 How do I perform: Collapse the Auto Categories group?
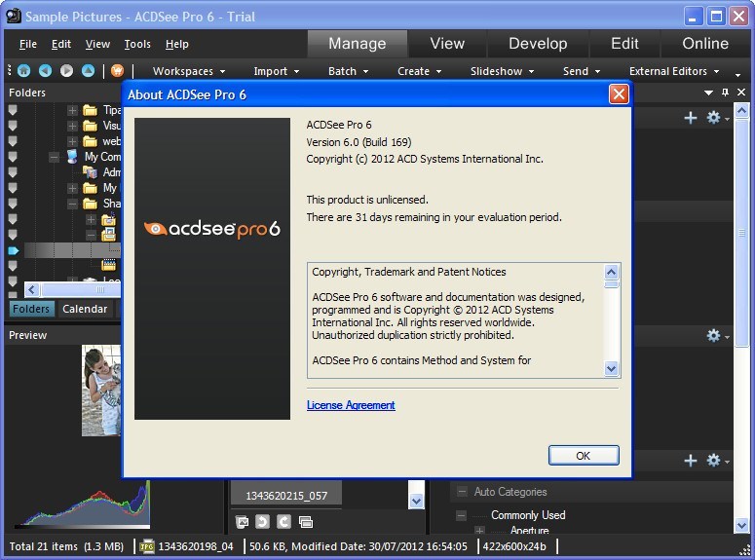[x=462, y=492]
